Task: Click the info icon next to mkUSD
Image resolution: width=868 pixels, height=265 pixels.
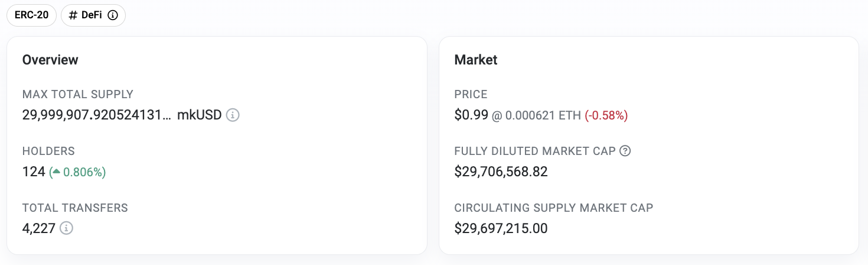Action: coord(233,115)
